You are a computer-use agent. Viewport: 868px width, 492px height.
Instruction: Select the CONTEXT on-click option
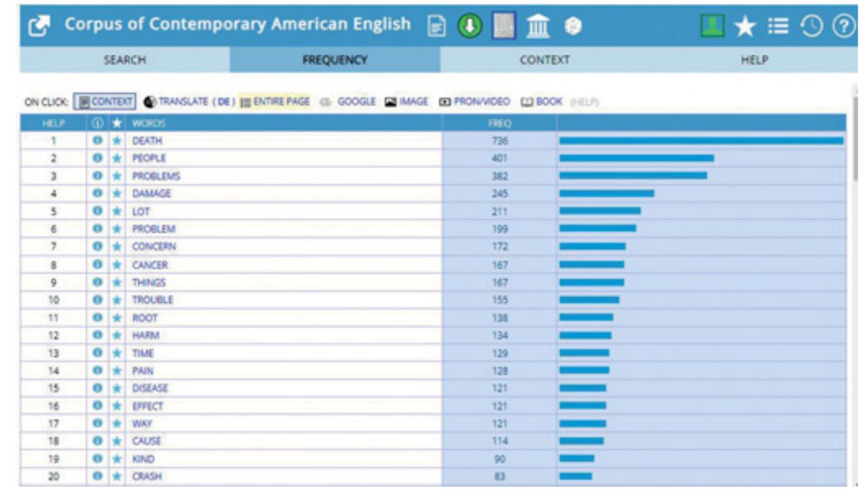pos(105,102)
